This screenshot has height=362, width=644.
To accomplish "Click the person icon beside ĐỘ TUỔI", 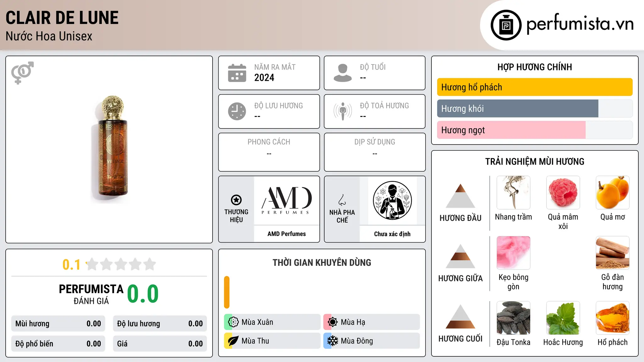I will coord(343,73).
